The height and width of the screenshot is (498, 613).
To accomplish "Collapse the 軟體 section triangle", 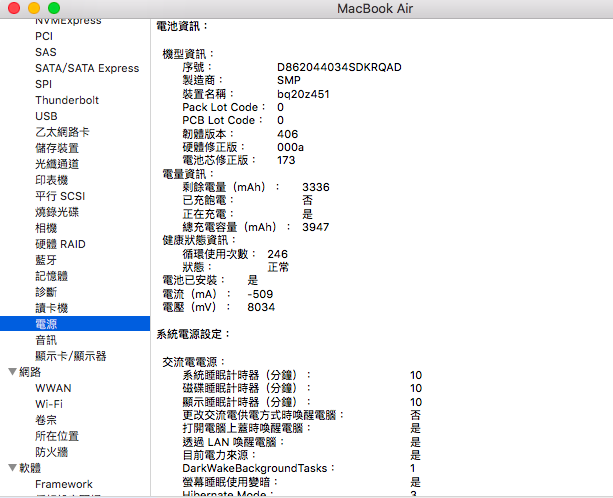I will (13, 468).
